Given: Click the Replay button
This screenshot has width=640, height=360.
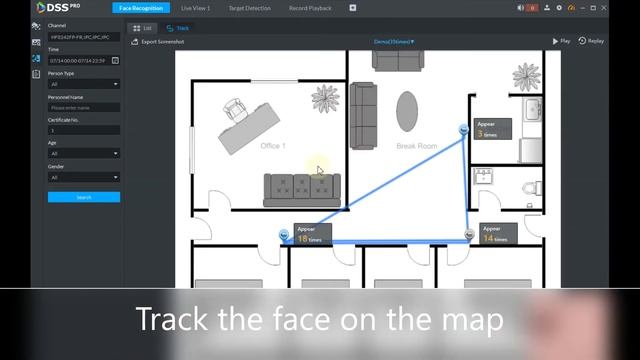Looking at the screenshot, I should pos(591,41).
